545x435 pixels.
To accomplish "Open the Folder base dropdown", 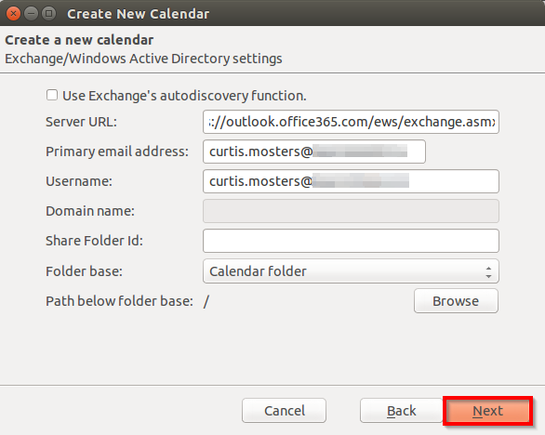I will pyautogui.click(x=351, y=271).
